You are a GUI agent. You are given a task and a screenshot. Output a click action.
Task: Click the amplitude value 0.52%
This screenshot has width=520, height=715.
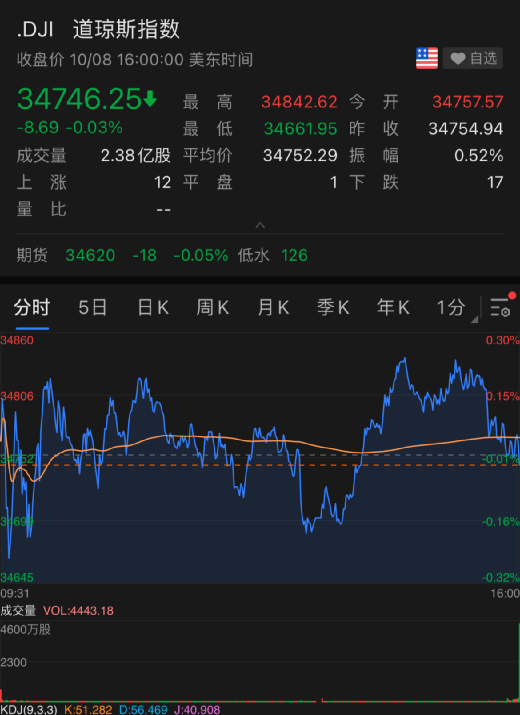(479, 156)
